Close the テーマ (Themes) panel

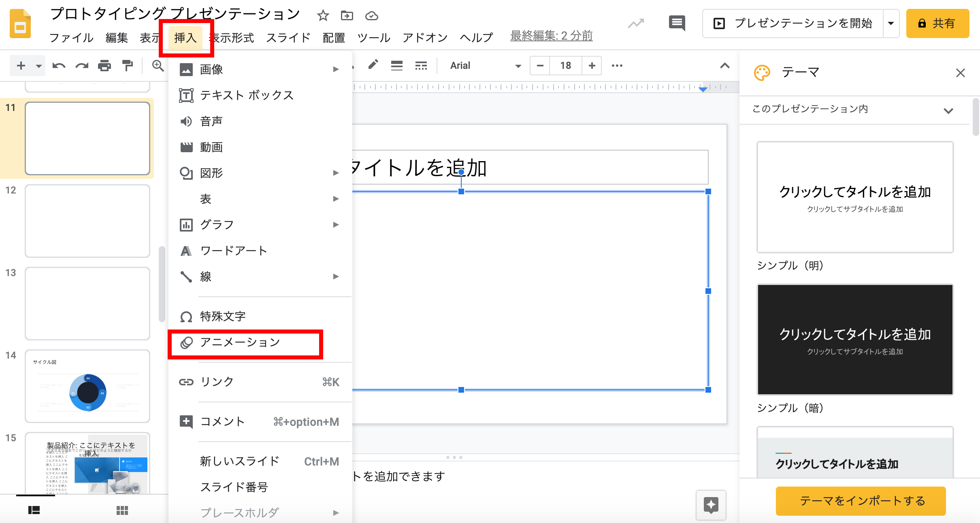click(x=962, y=72)
